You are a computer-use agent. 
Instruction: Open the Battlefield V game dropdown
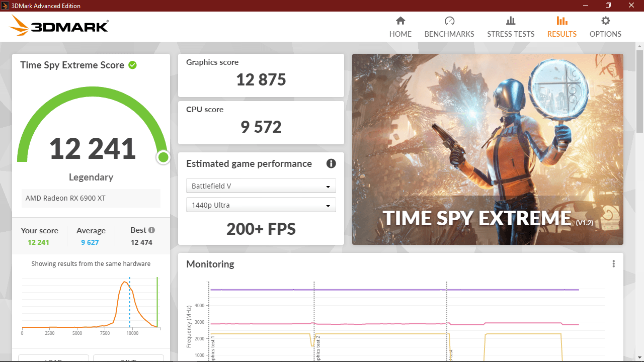261,186
